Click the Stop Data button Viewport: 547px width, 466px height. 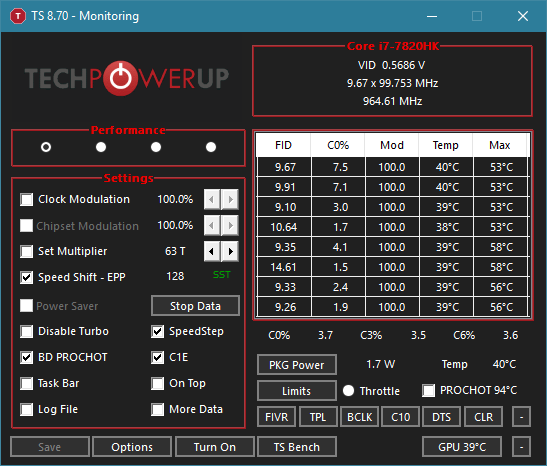click(x=195, y=306)
